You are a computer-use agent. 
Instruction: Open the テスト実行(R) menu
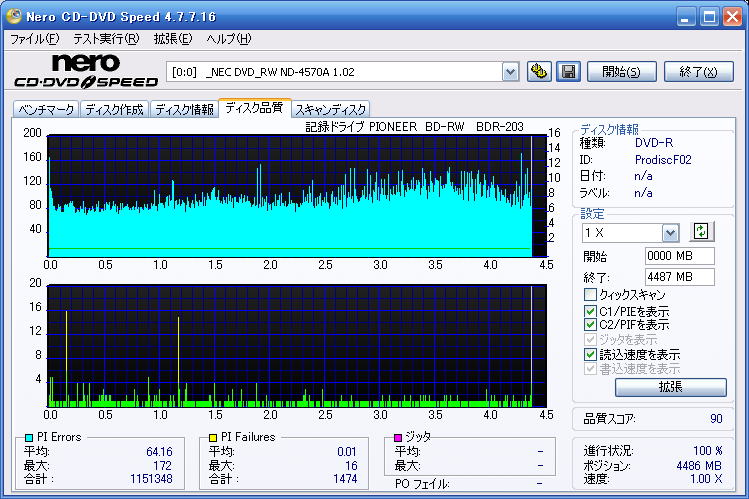[x=106, y=39]
